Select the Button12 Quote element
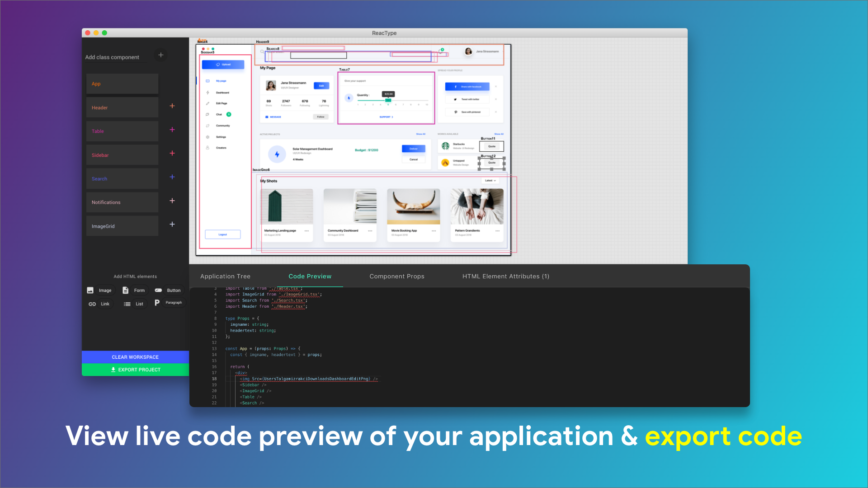 [492, 163]
